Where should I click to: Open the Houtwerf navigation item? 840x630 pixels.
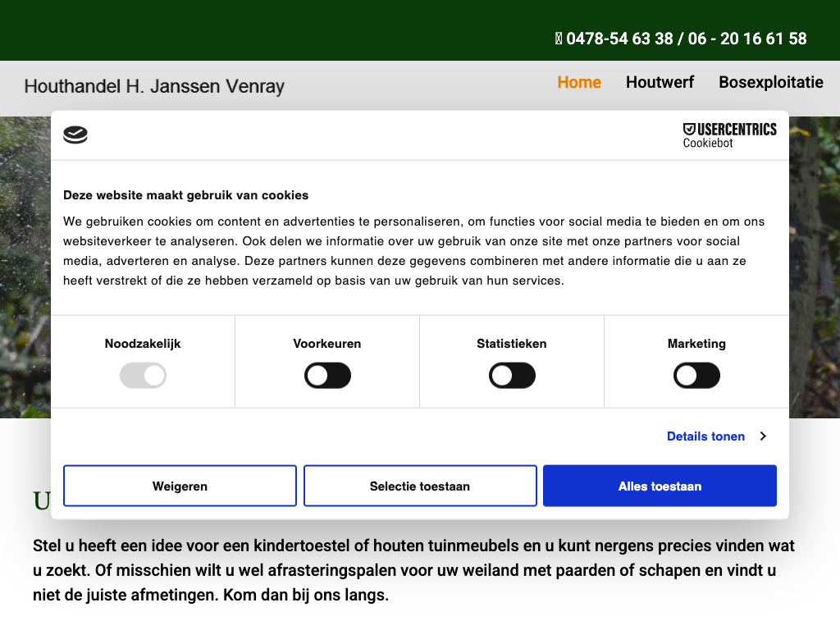[x=660, y=82]
